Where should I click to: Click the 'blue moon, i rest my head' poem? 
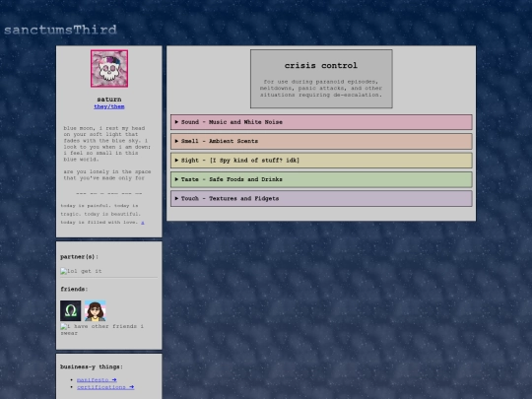point(106,144)
